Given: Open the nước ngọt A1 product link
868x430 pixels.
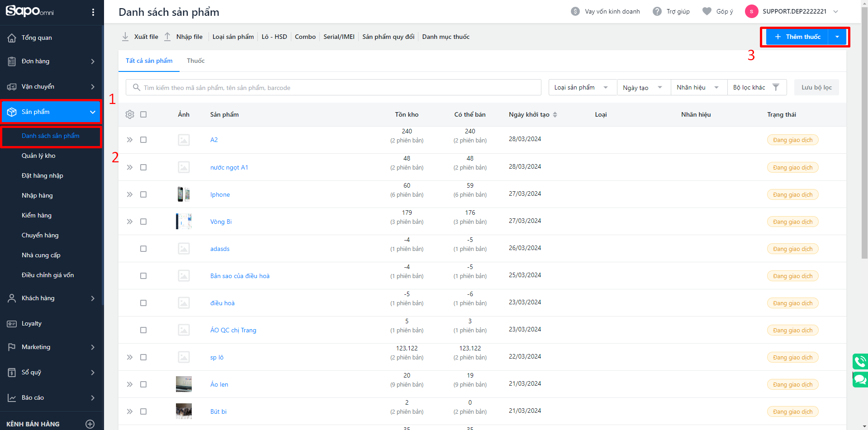Looking at the screenshot, I should tap(229, 167).
